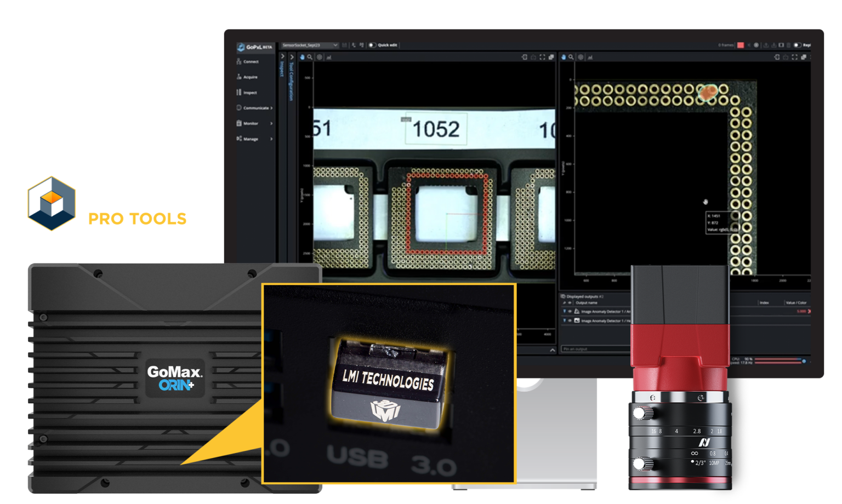Open the SensorSocket_Sept23 job dropdown
The width and height of the screenshot is (842, 504).
(x=310, y=45)
